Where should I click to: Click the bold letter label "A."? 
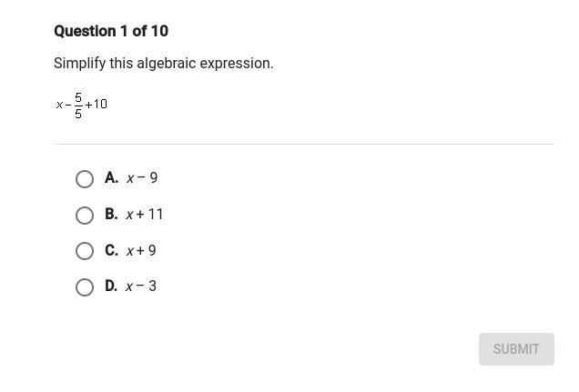pos(111,178)
